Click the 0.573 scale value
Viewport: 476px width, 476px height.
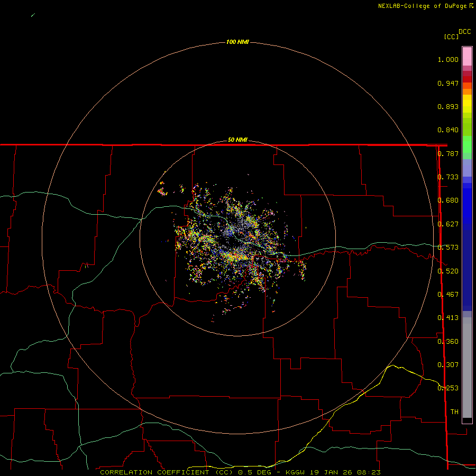click(x=448, y=248)
